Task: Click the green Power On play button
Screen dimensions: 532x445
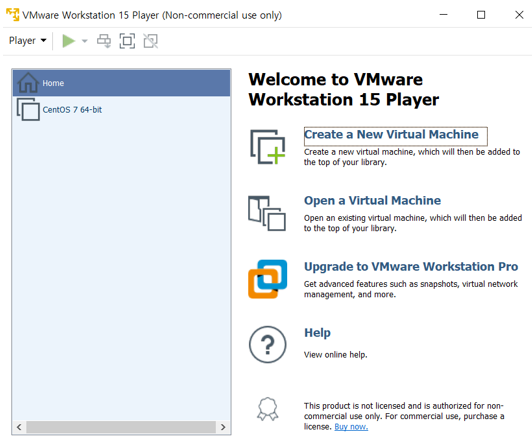Action: pos(69,41)
